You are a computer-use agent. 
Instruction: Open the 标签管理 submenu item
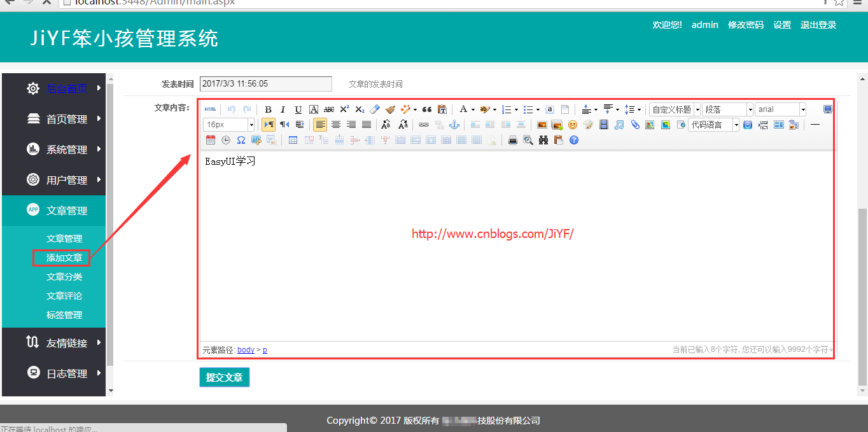[x=64, y=315]
